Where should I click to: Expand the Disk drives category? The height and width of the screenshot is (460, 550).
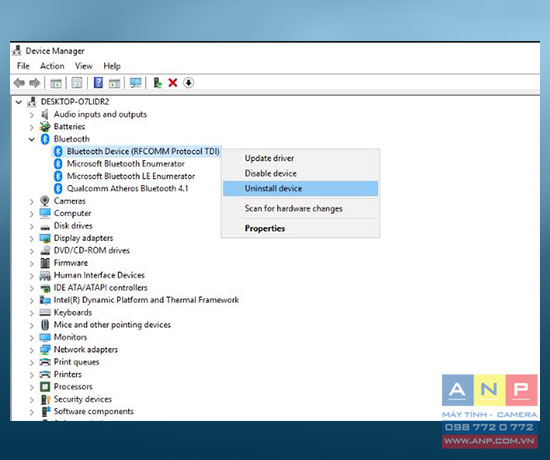[32, 226]
